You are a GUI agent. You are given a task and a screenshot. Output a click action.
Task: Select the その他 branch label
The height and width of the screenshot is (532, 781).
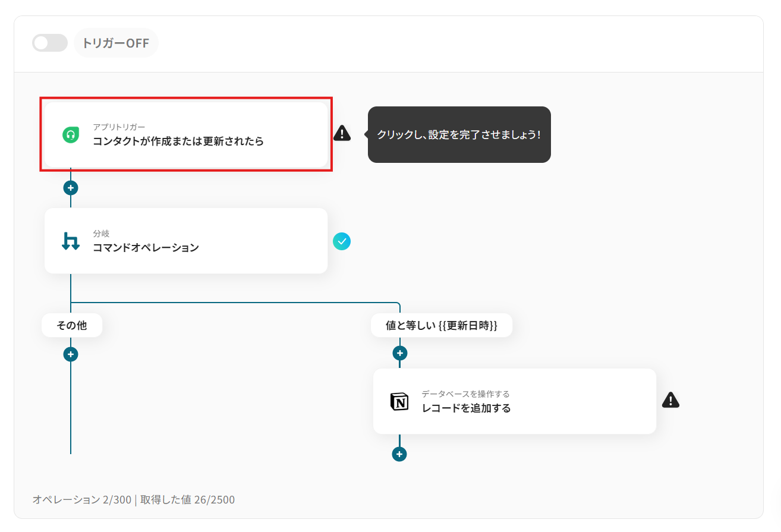click(x=71, y=325)
